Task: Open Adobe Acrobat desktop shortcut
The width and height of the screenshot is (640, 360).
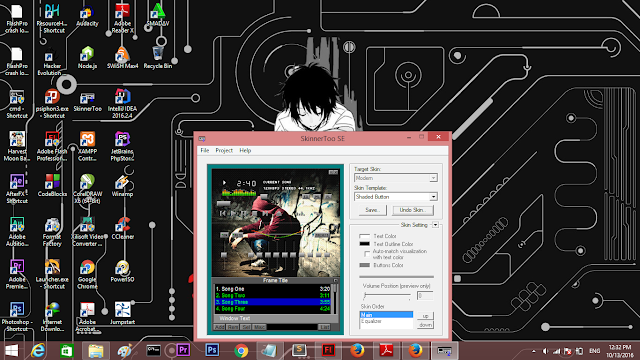Action: pos(87,317)
